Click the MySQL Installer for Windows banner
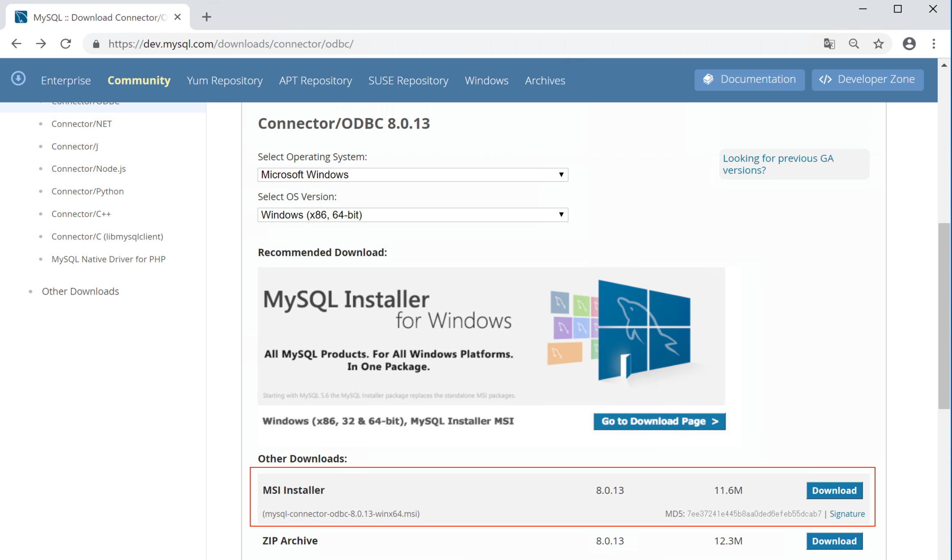 tap(491, 336)
